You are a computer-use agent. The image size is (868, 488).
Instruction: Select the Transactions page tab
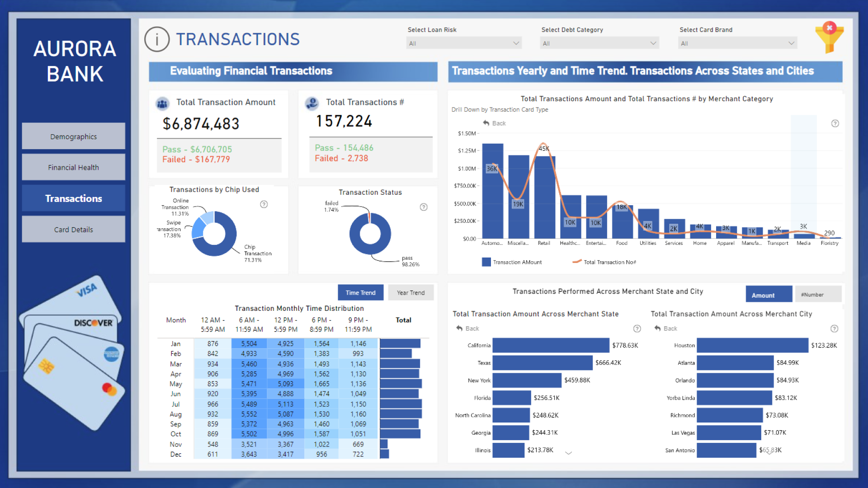[x=74, y=198]
